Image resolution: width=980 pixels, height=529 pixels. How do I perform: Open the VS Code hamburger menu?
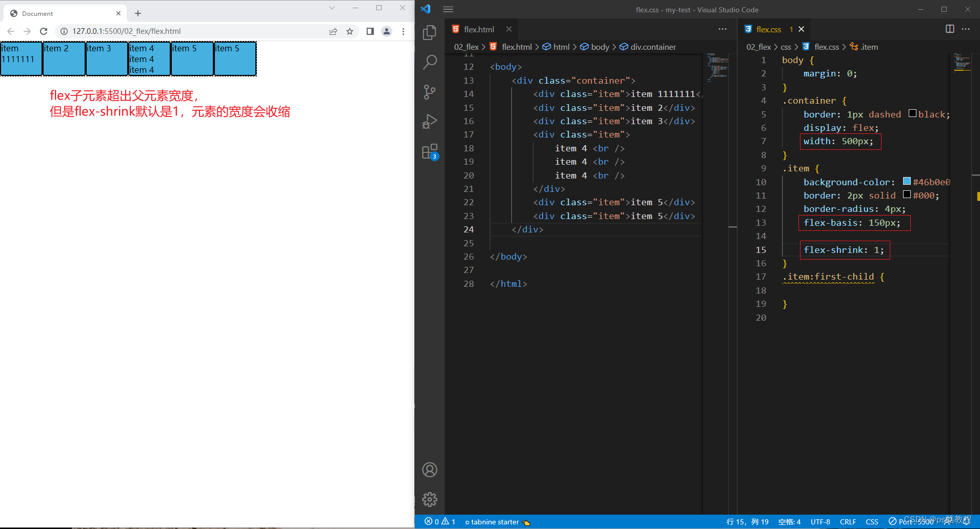pos(448,9)
